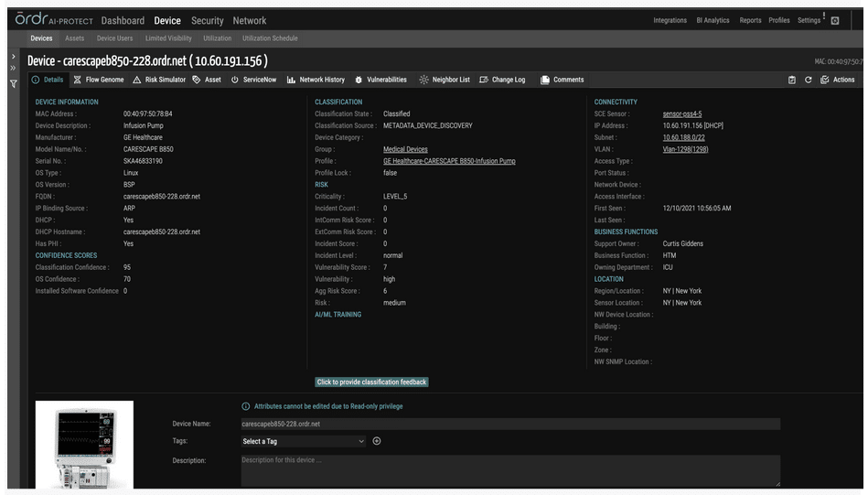This screenshot has height=495, width=868.
Task: Click the ServiceNow power icon
Action: pos(235,80)
